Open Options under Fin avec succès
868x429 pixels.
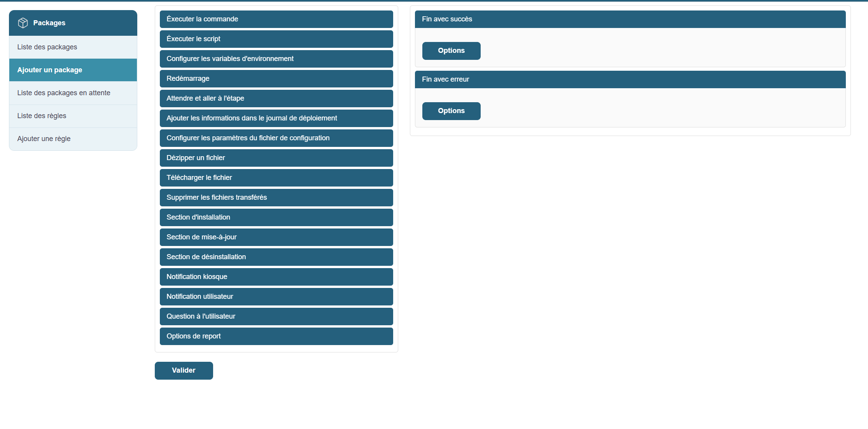click(451, 51)
